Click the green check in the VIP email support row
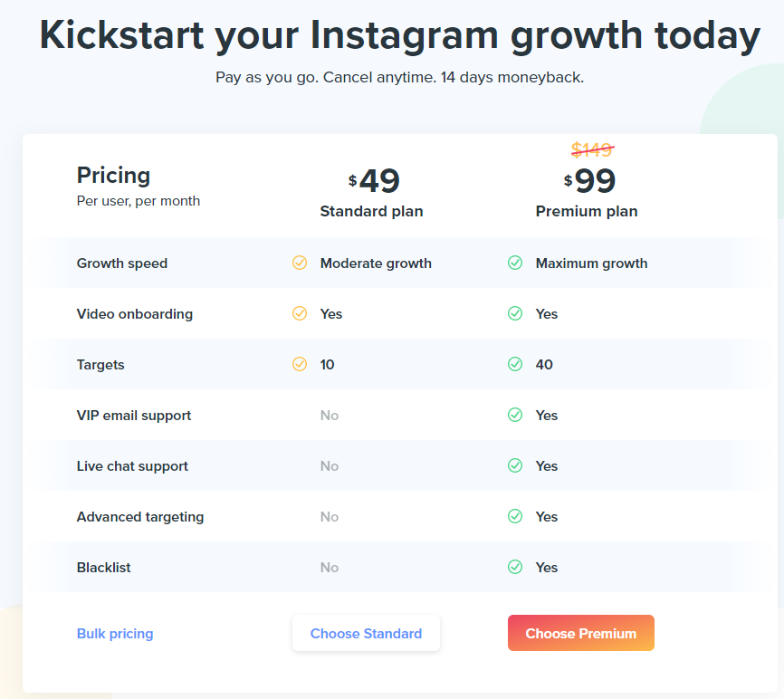784x699 pixels. 515,415
